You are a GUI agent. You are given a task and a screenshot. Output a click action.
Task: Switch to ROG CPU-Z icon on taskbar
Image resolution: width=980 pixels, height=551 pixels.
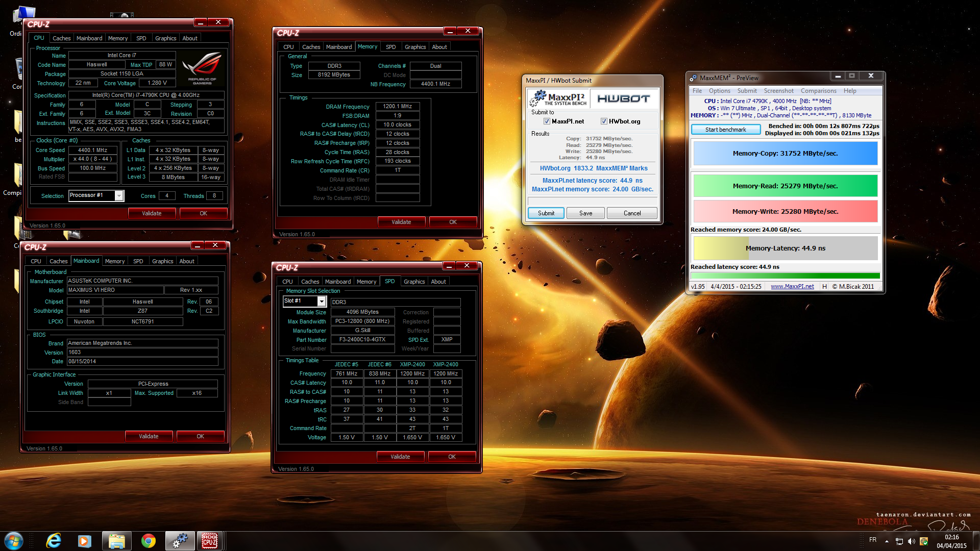(210, 541)
